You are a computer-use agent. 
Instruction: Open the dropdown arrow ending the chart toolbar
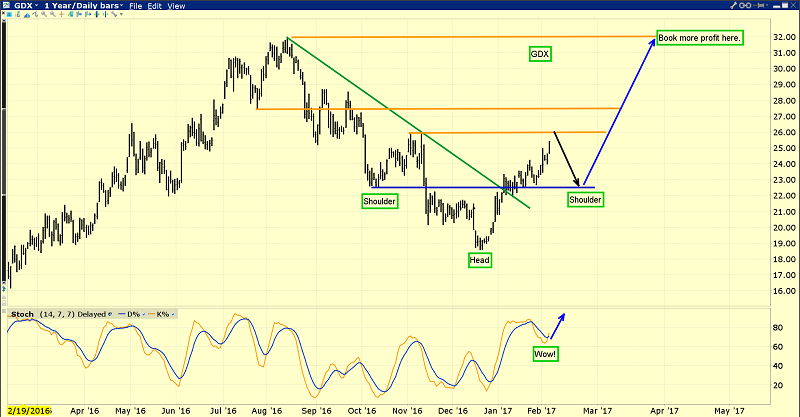(121, 14)
